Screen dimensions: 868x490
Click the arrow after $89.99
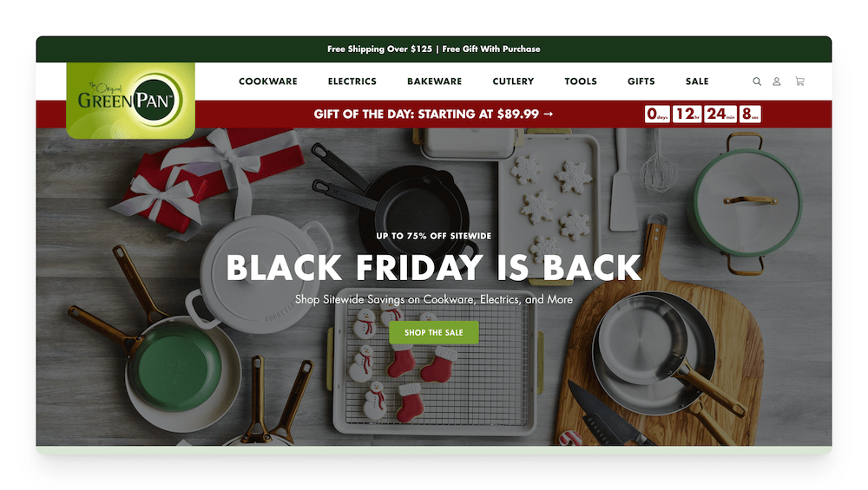(x=548, y=114)
